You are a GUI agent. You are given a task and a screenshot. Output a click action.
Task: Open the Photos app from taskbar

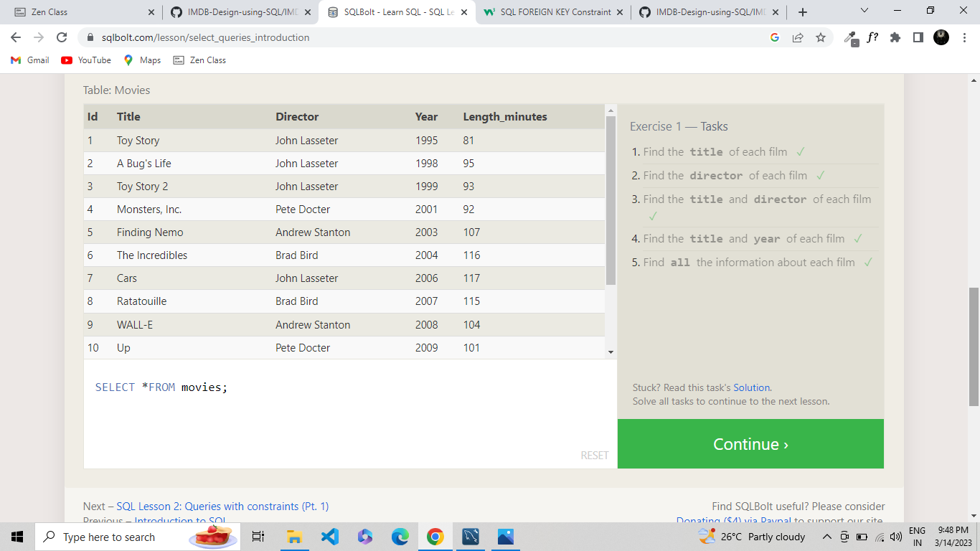click(x=506, y=537)
